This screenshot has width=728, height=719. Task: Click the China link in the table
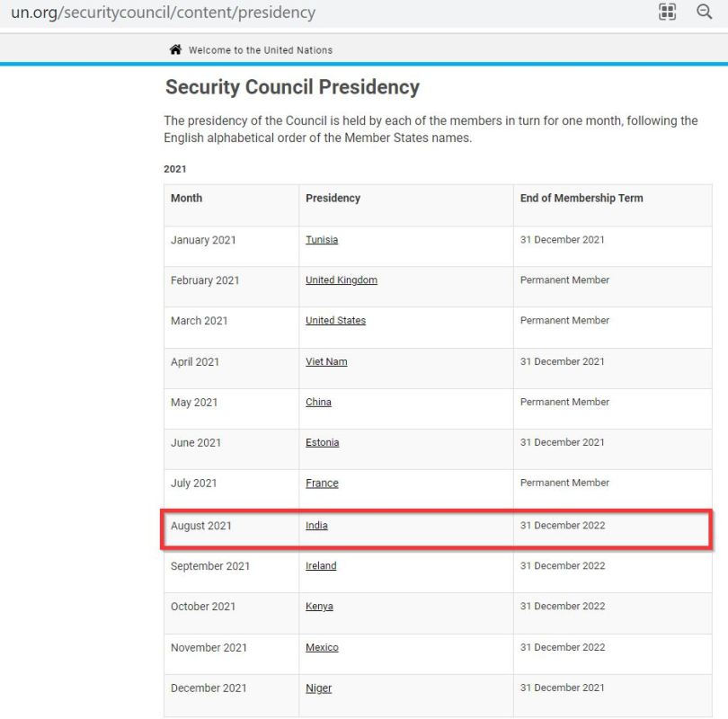(318, 402)
